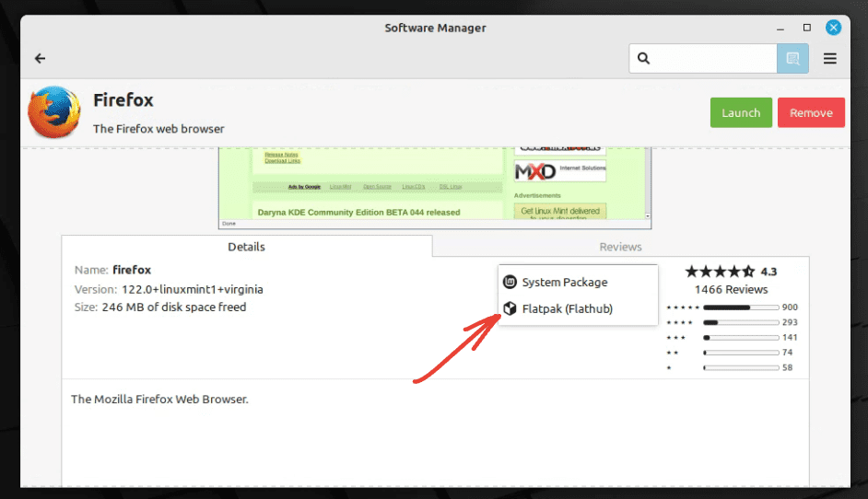This screenshot has height=499, width=868.
Task: Click 'The Mozilla Firefox Web Browser.' description
Action: point(159,399)
